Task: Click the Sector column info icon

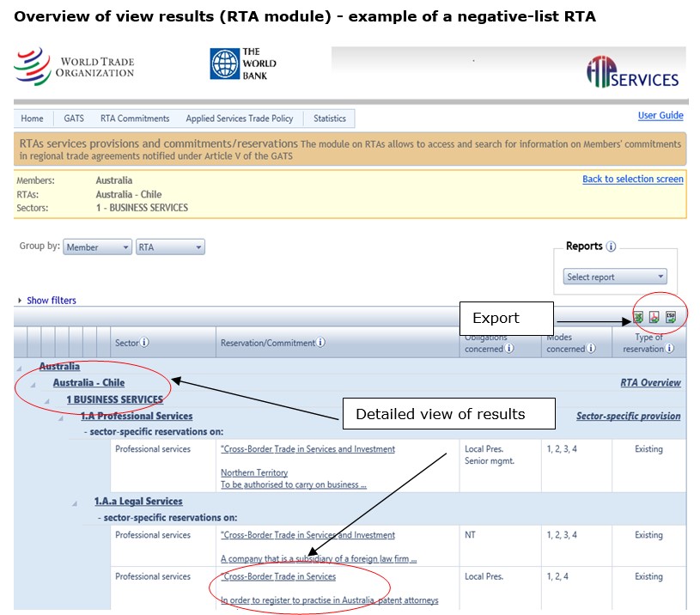Action: [x=144, y=343]
